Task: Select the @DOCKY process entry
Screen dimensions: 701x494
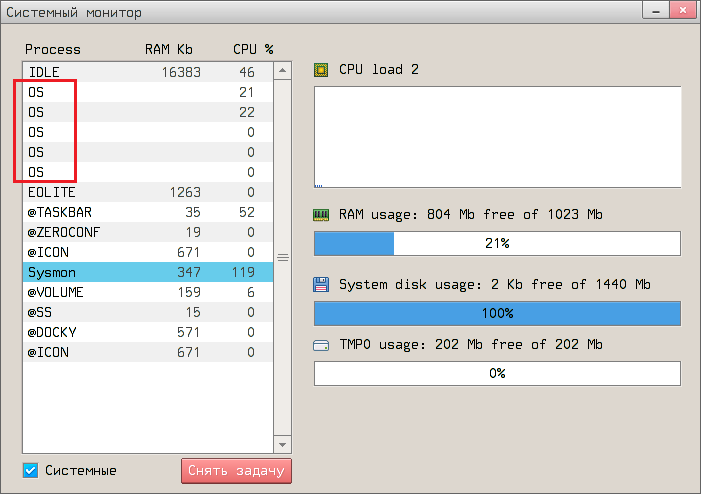Action: (147, 333)
